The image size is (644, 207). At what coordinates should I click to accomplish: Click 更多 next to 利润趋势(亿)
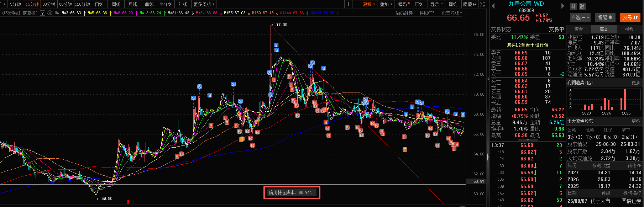click(636, 83)
